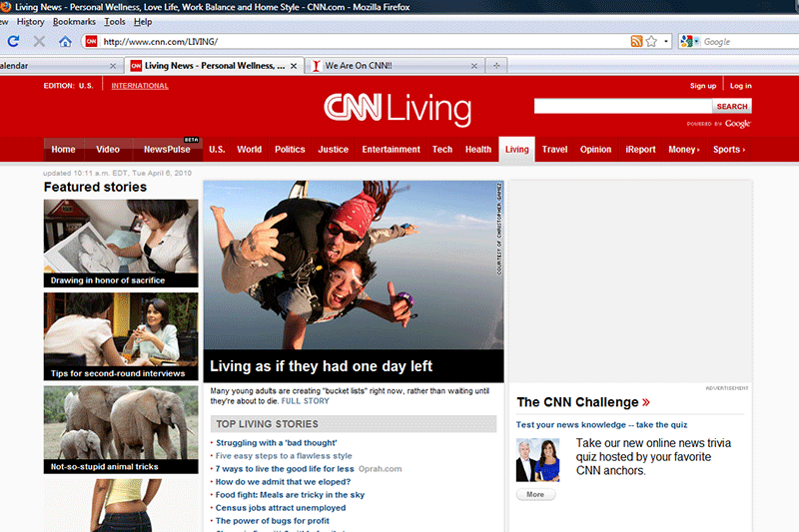Close the 'We Are On CNN!!' tab

point(473,66)
